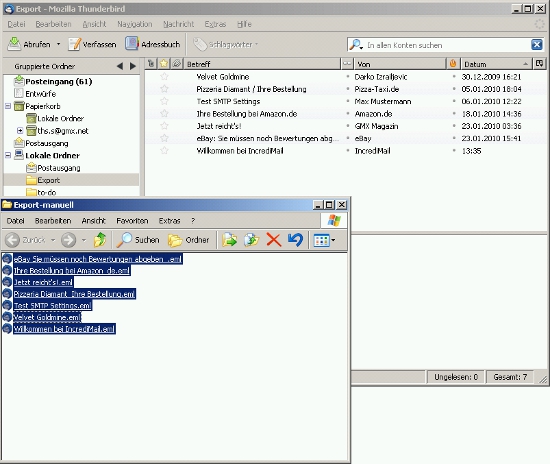550x464 pixels.
Task: Click the junk flame column header
Action: pos(453,64)
